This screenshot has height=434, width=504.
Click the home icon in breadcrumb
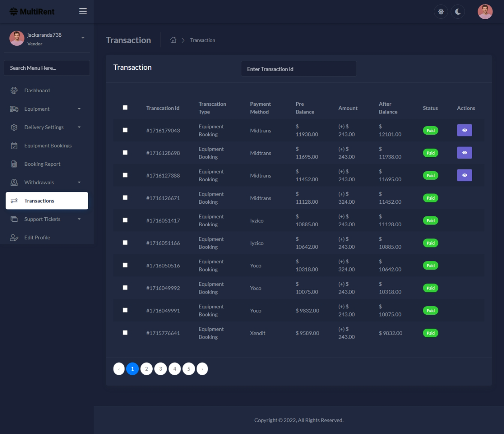(x=173, y=40)
